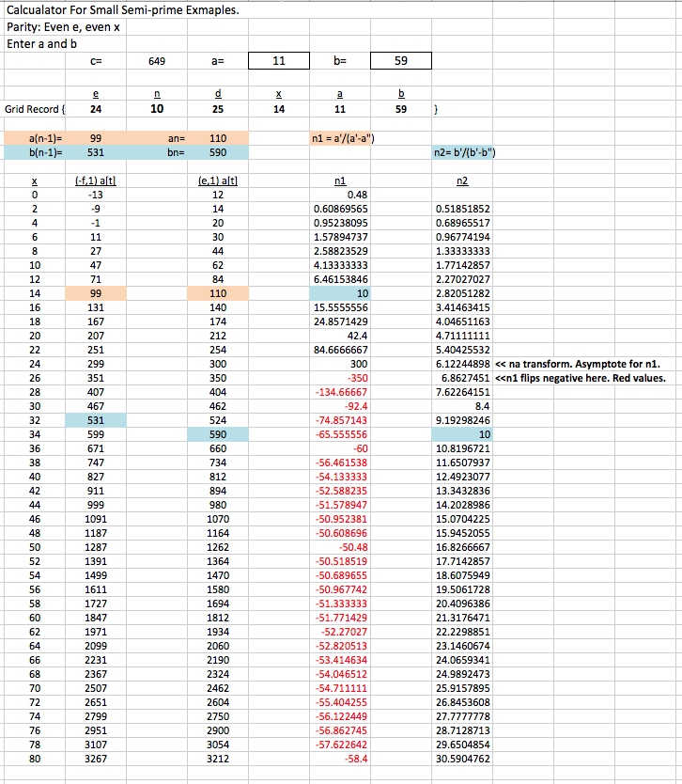Select the underlined 'n1' column header
The width and height of the screenshot is (682, 784).
(x=340, y=181)
